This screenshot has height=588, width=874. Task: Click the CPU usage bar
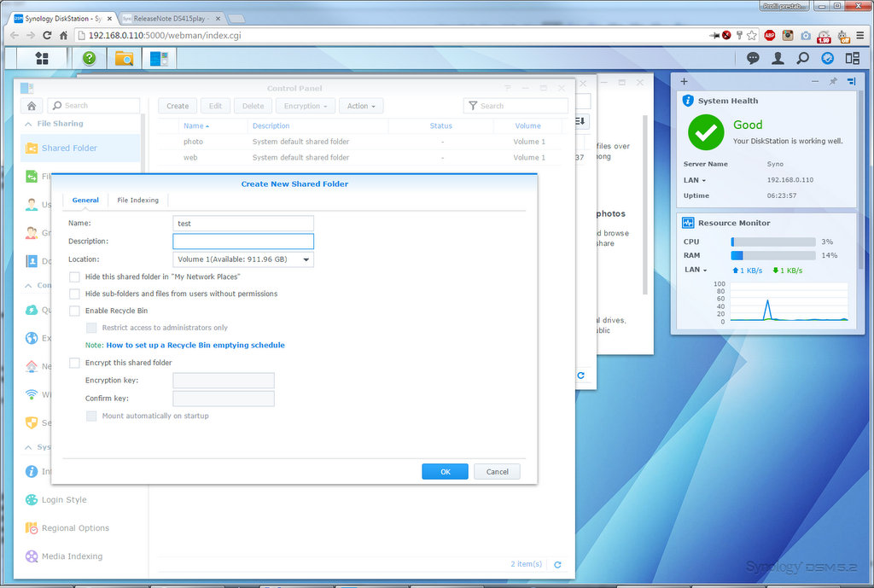coord(773,242)
